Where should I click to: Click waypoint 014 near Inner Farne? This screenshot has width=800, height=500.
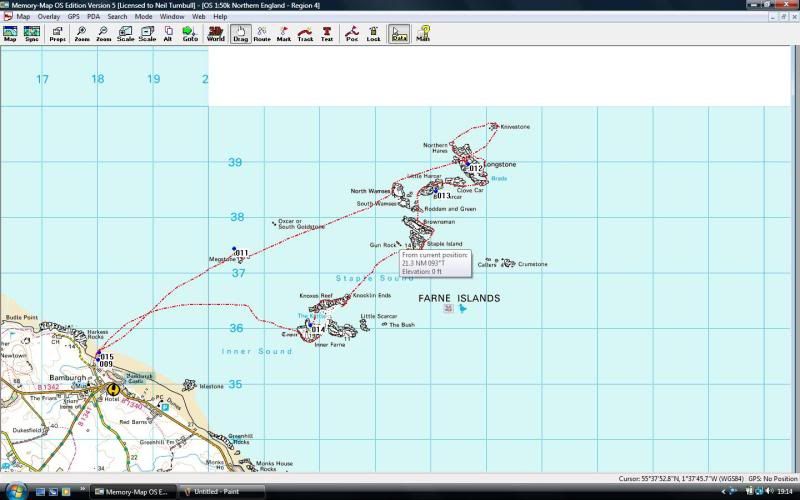click(x=311, y=328)
